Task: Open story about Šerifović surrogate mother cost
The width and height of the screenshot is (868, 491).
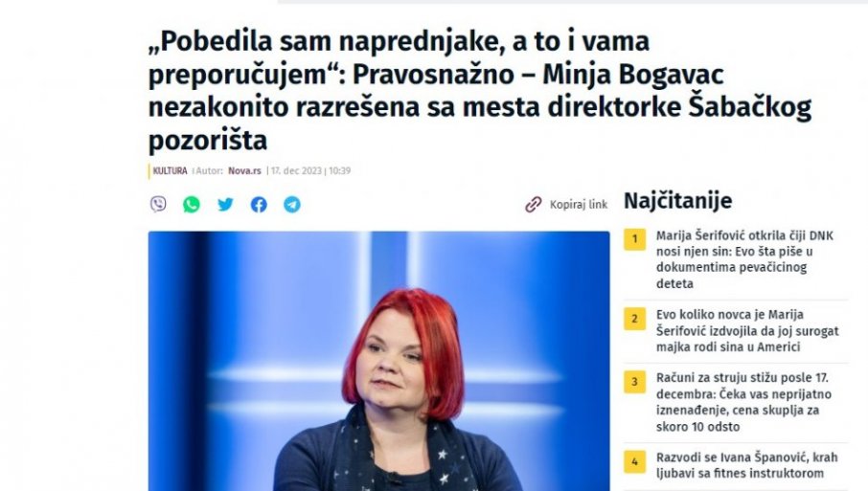Action: 747,330
